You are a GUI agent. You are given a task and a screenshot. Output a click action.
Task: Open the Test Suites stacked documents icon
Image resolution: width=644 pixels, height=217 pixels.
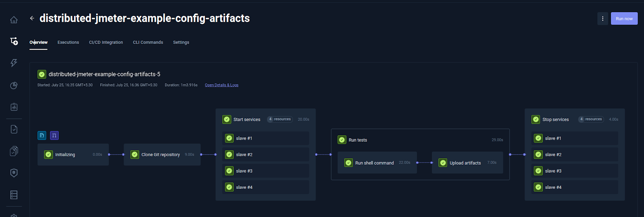click(14, 151)
